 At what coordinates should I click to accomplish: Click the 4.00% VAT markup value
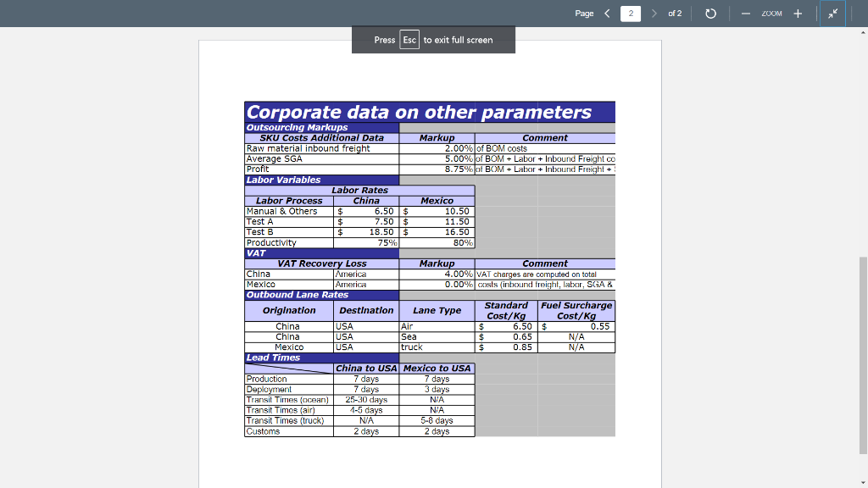459,274
